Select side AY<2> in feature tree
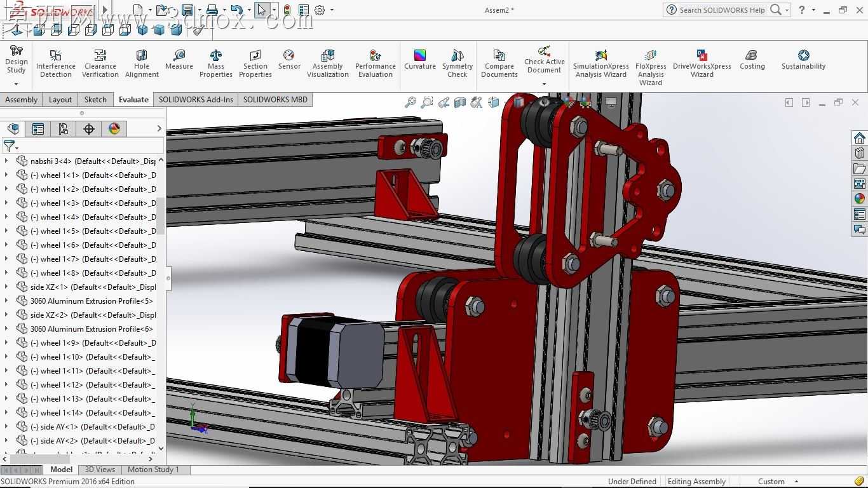Image resolution: width=868 pixels, height=488 pixels. (x=86, y=441)
